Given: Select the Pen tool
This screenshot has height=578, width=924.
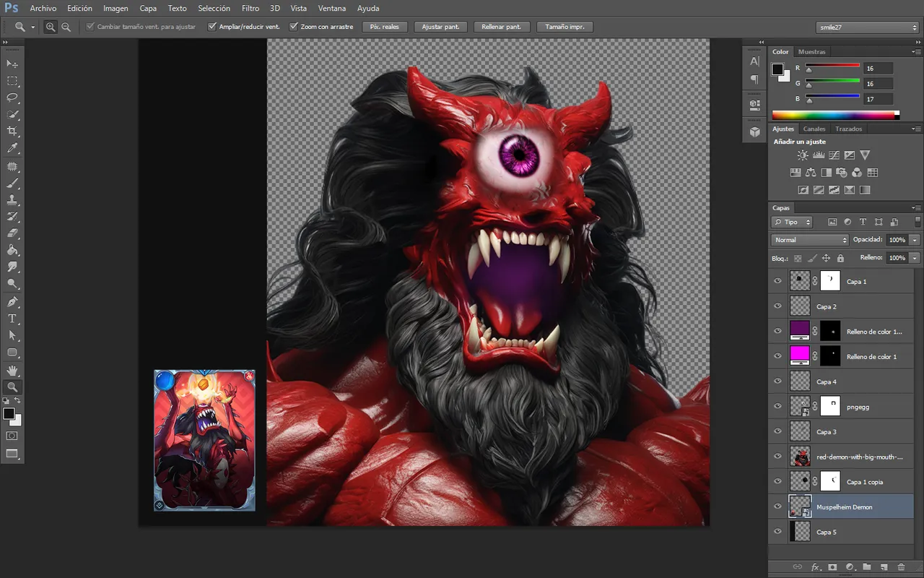Looking at the screenshot, I should 12,301.
